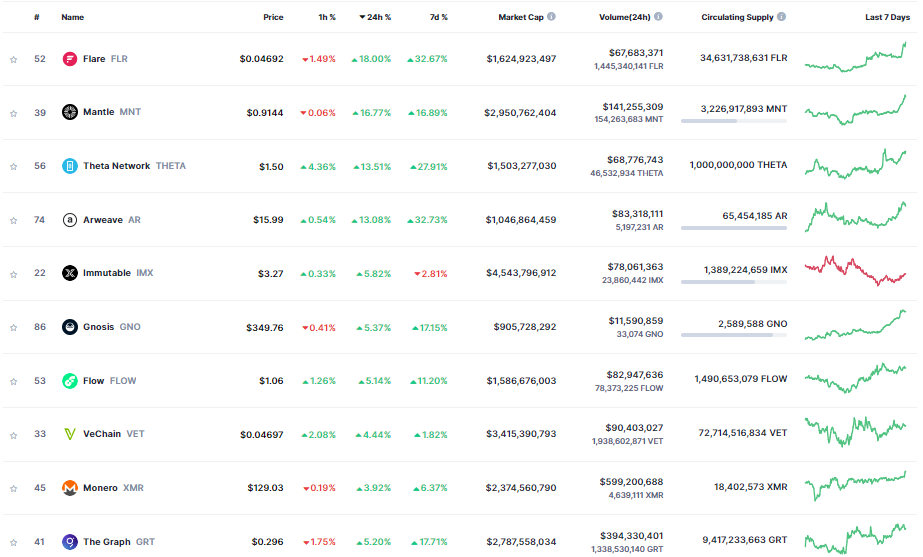923x557 pixels.
Task: Sort by the 24h % column header
Action: click(375, 17)
